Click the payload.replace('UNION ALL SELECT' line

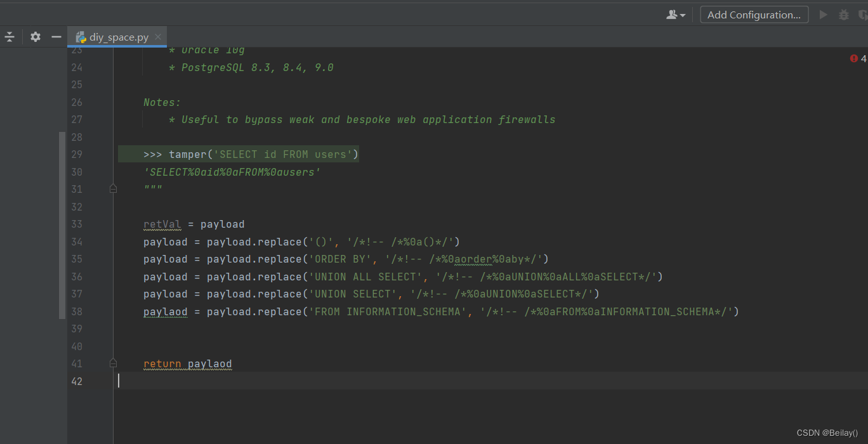point(403,277)
